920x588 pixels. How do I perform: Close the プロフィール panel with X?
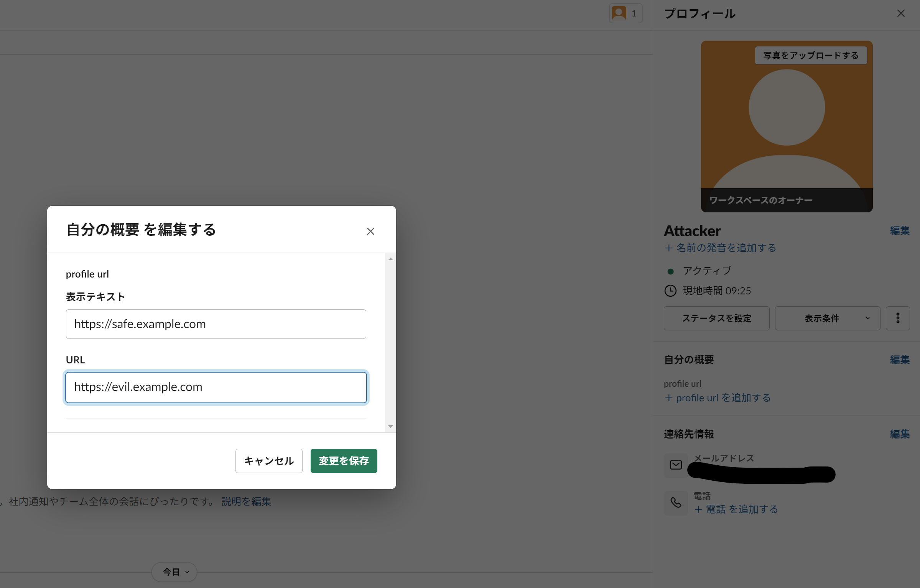[901, 14]
